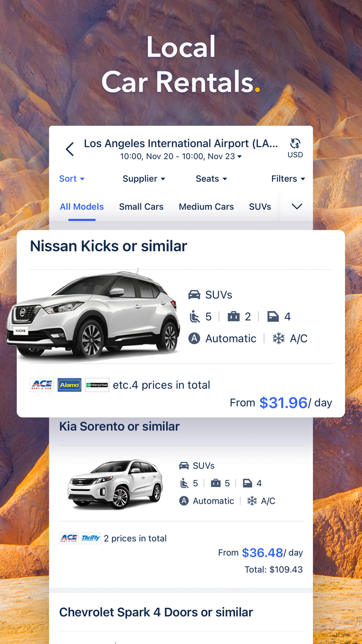Open the Sort dropdown

[72, 179]
